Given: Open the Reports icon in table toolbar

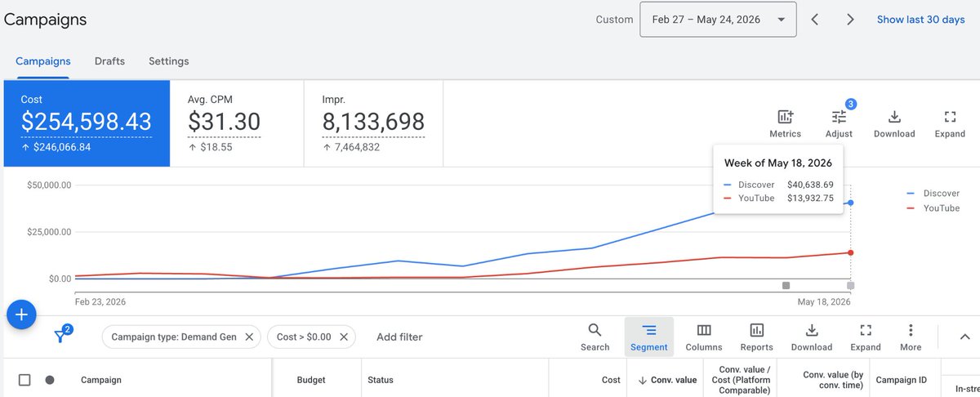Looking at the screenshot, I should tap(757, 330).
